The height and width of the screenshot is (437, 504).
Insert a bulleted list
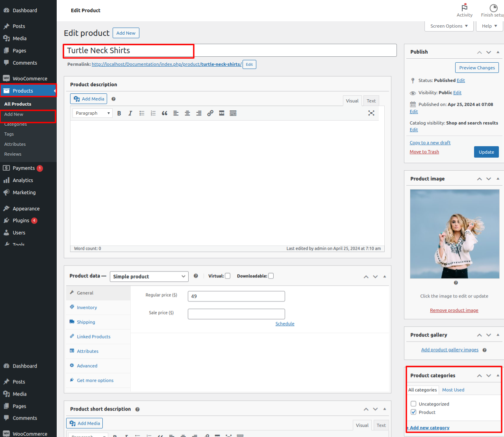point(142,113)
